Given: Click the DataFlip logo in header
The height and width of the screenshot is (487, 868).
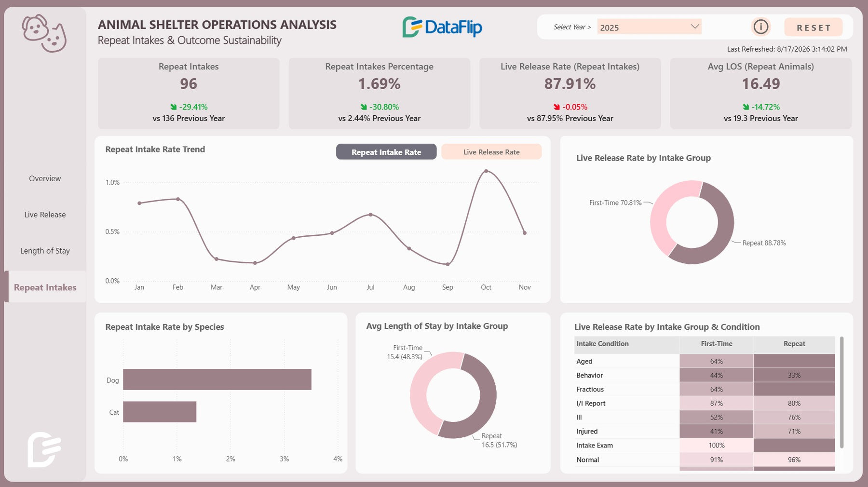Looking at the screenshot, I should click(x=442, y=27).
